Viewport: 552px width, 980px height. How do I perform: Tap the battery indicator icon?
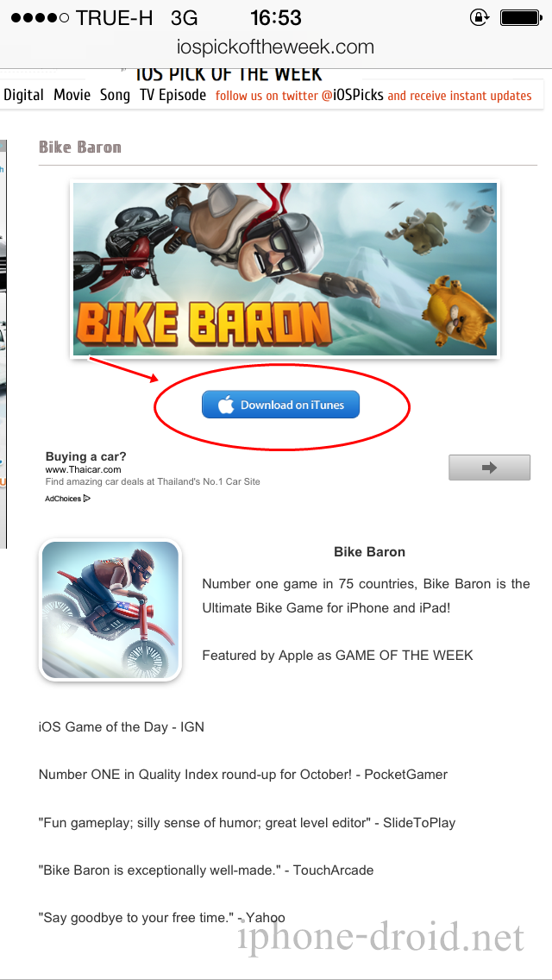click(520, 17)
